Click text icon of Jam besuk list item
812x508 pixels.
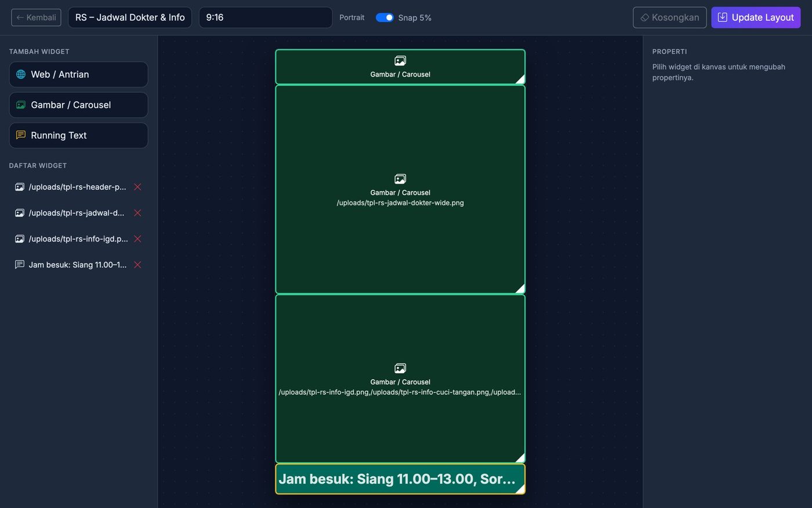pyautogui.click(x=20, y=265)
